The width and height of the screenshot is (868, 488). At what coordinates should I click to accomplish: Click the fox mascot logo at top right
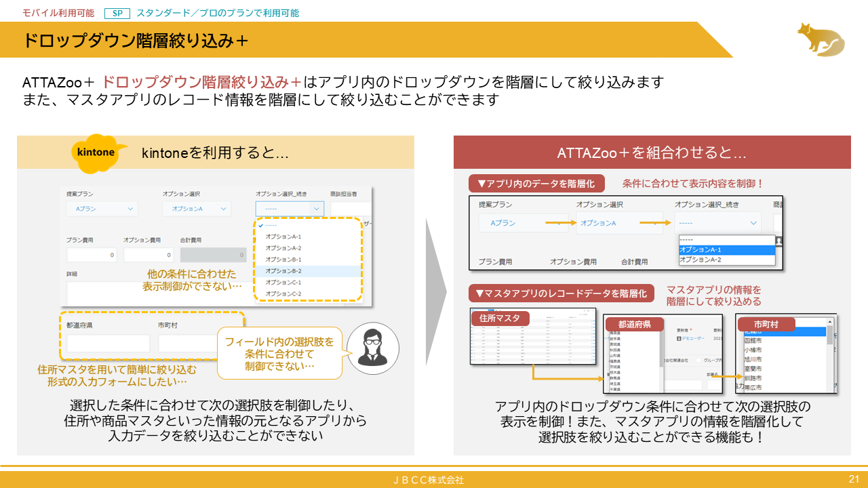pos(821,41)
